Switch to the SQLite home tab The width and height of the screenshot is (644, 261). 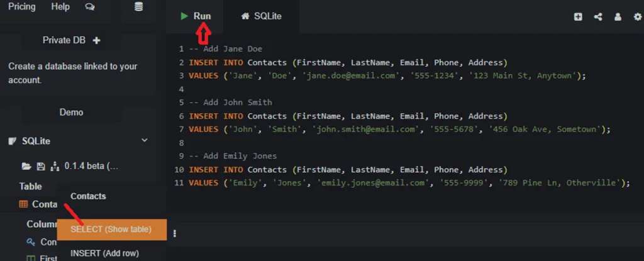[261, 16]
